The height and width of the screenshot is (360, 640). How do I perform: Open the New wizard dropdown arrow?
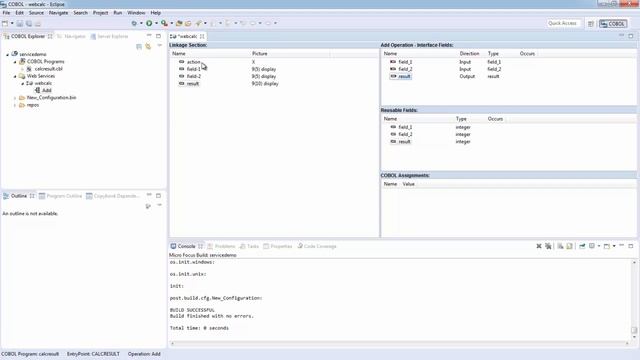tap(12, 23)
